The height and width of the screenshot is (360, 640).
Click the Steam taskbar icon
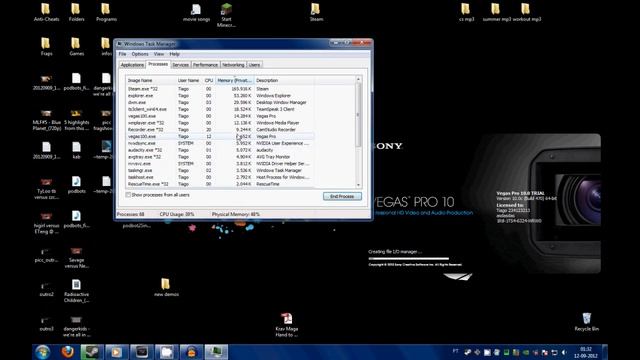click(92, 352)
